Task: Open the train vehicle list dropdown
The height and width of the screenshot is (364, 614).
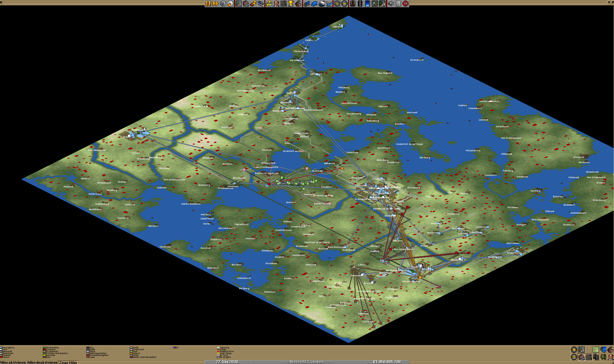Action: pyautogui.click(x=306, y=4)
